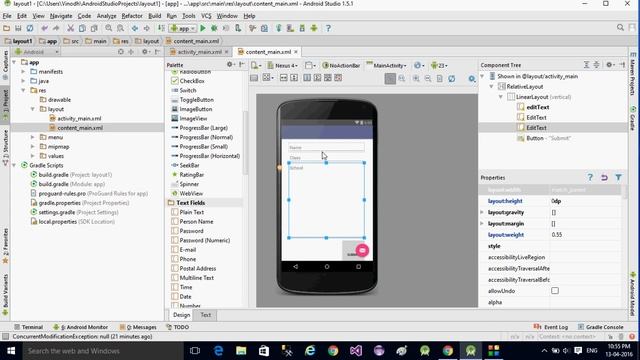Click Properties filter funnel icon
The width and height of the screenshot is (640, 360).
(618, 178)
